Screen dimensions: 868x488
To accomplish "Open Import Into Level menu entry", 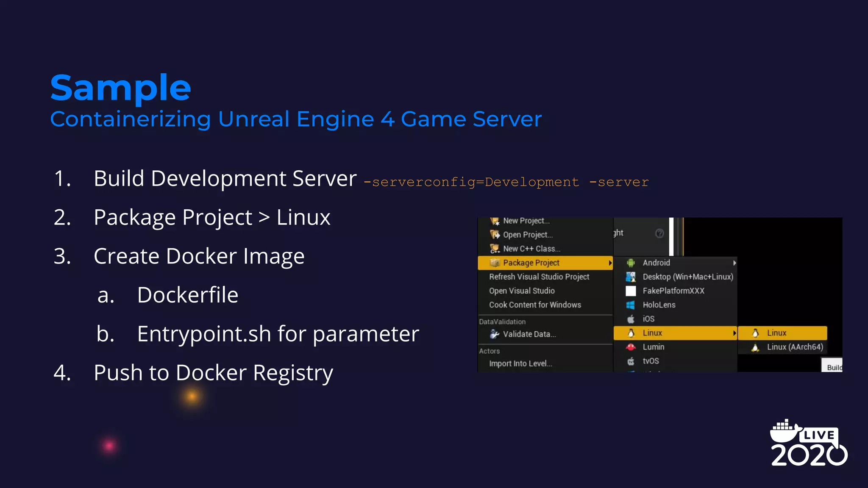I will (x=520, y=363).
